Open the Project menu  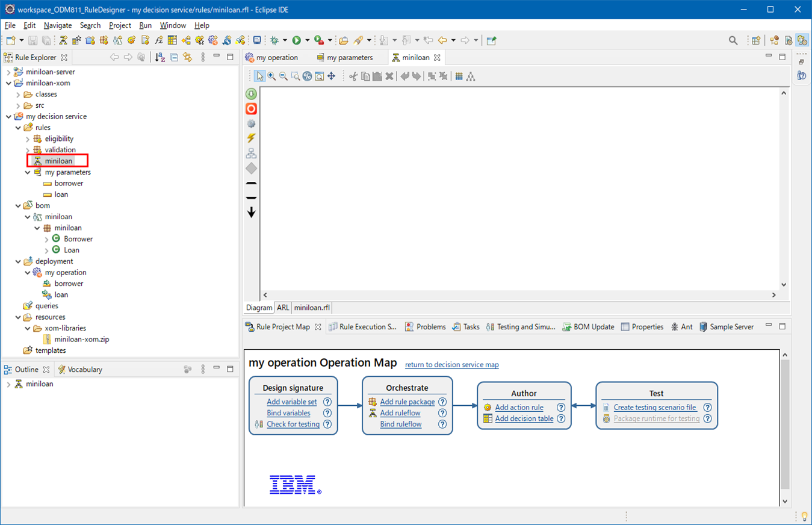[x=120, y=25]
